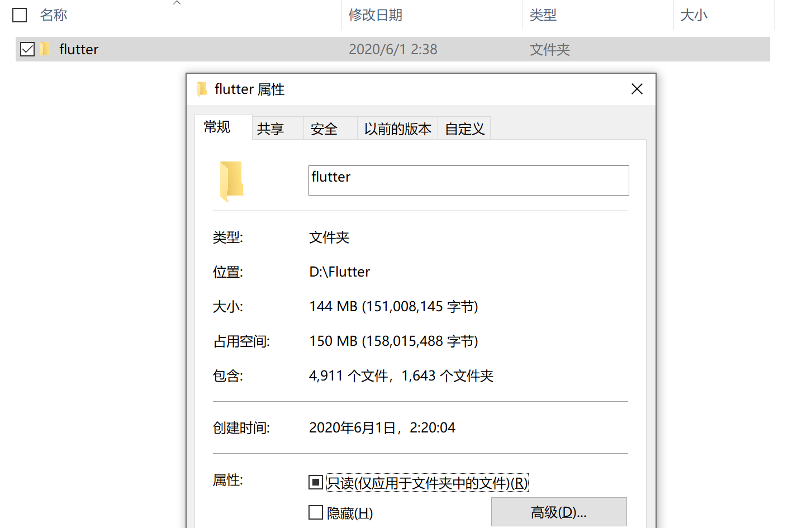The height and width of the screenshot is (528, 812).
Task: Click the 位置: label
Action: (x=228, y=272)
